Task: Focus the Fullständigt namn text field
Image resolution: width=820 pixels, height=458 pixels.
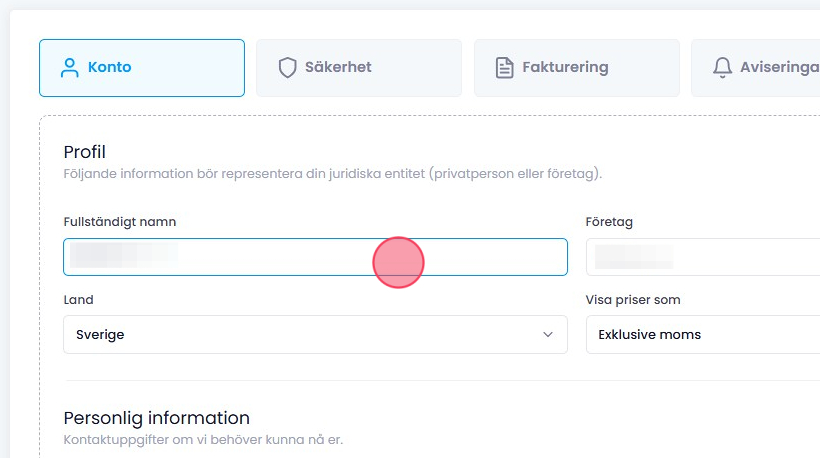Action: click(315, 257)
